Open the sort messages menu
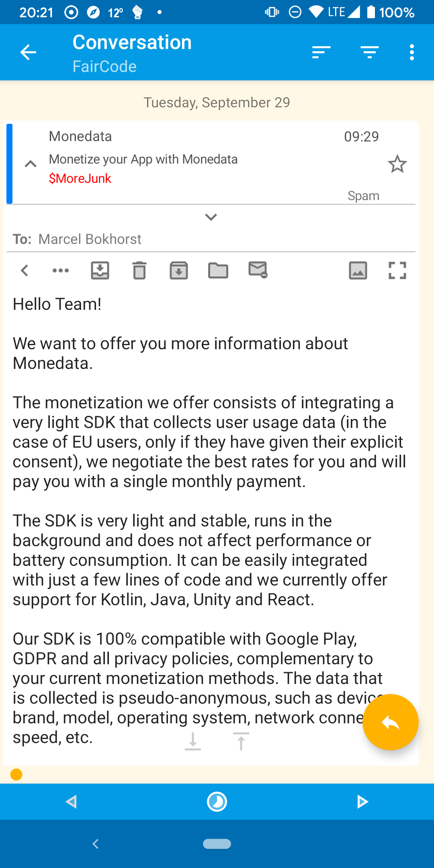The height and width of the screenshot is (868, 434). 321,52
